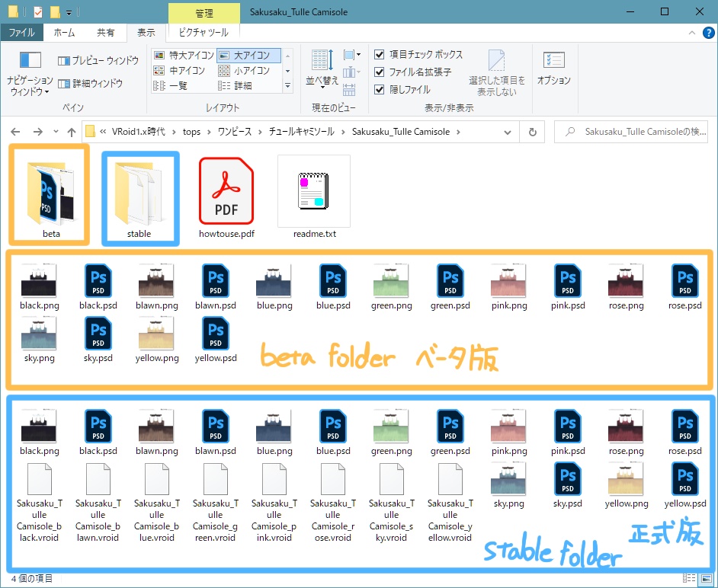The image size is (718, 588).
Task: Click the 4 個の項目 status text
Action: [31, 579]
